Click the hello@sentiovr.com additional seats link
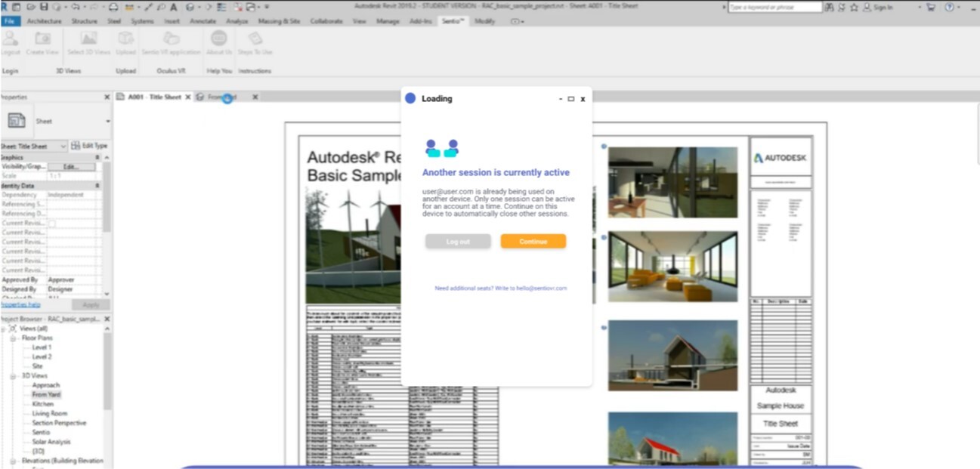This screenshot has width=980, height=469. point(541,288)
